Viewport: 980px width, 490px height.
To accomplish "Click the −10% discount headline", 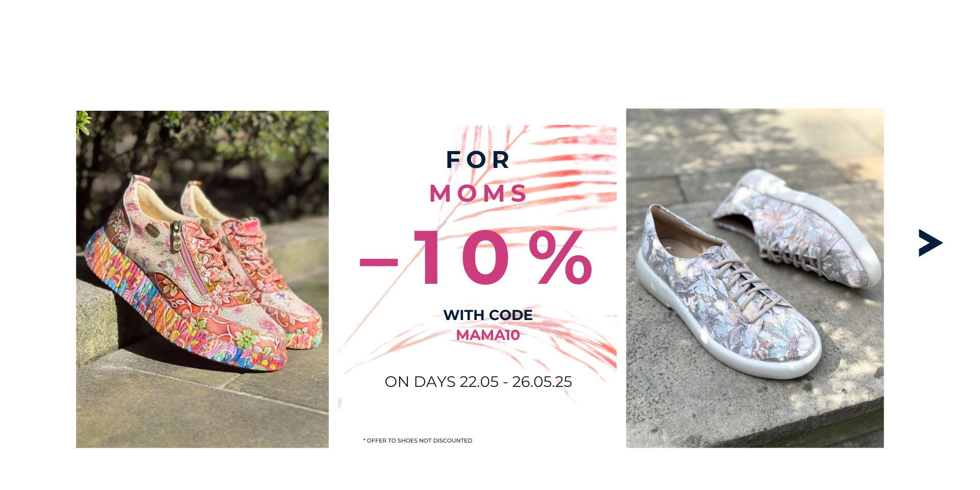I will pos(476,258).
